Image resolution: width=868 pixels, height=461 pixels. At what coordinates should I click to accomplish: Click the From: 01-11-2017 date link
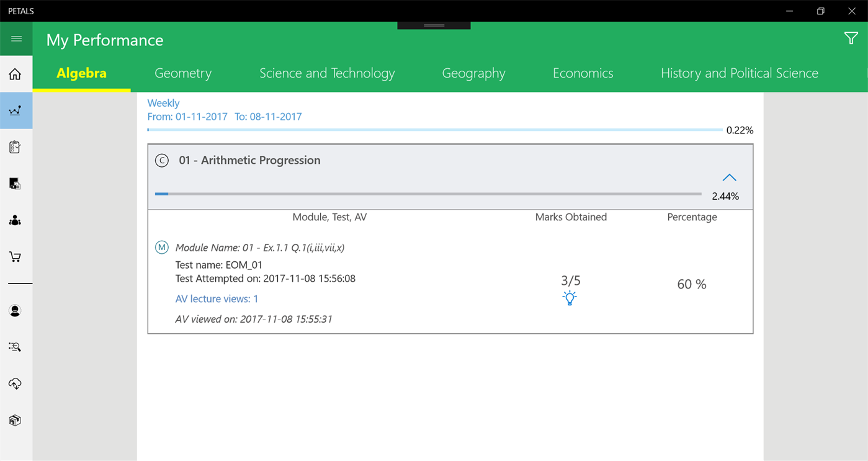tap(187, 116)
